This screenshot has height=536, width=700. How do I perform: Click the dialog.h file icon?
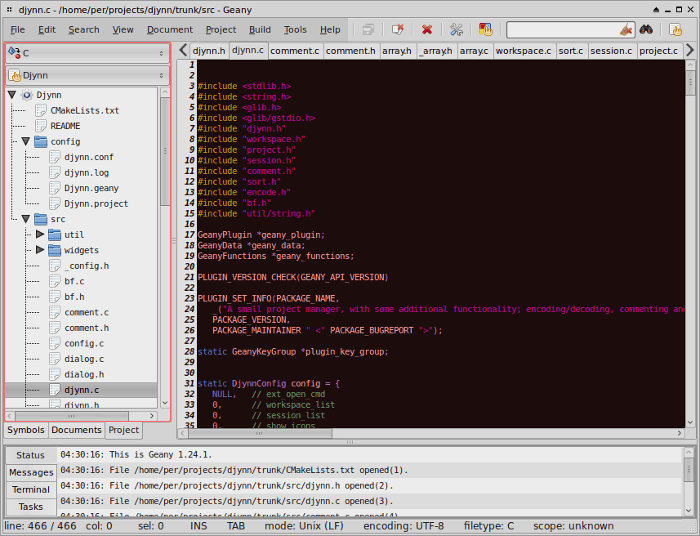(54, 374)
